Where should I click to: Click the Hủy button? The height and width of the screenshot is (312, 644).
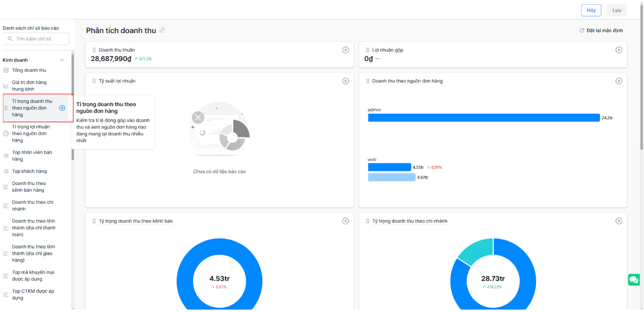[591, 10]
